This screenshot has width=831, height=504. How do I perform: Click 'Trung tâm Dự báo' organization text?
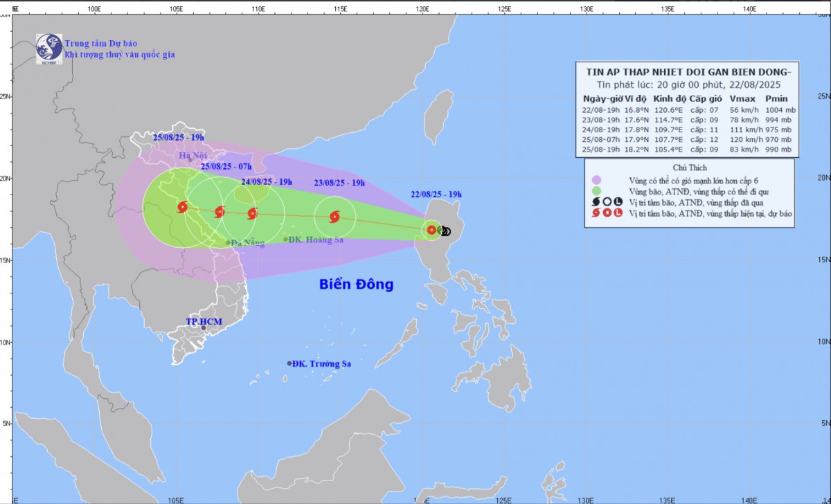(101, 44)
